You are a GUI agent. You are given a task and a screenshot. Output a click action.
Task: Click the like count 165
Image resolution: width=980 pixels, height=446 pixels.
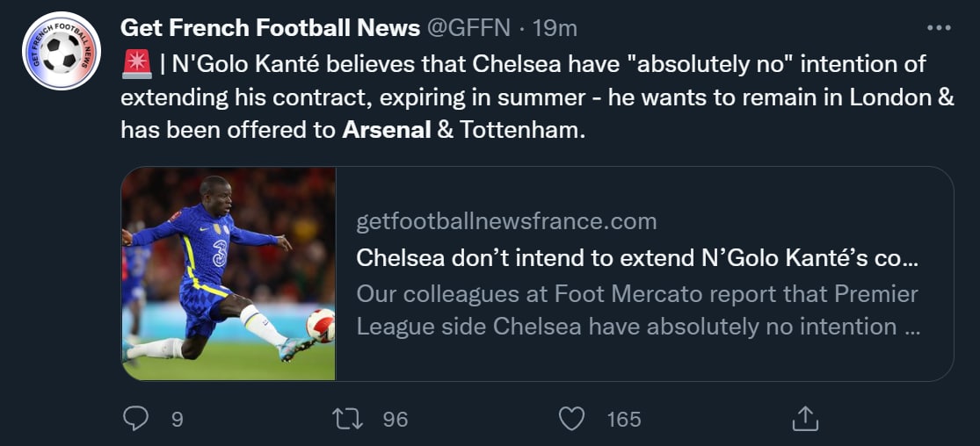(x=624, y=420)
